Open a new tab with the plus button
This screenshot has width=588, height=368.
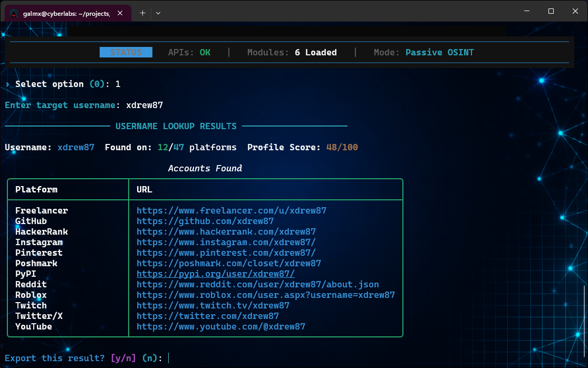click(x=142, y=13)
